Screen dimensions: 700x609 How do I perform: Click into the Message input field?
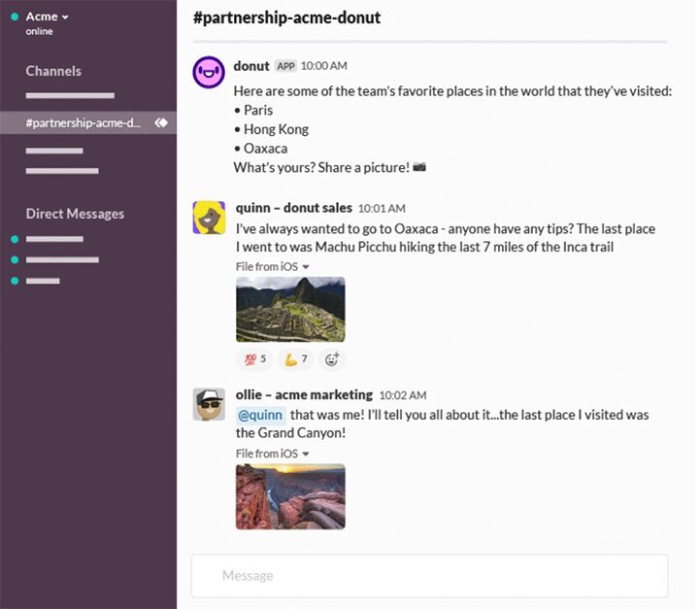(429, 576)
